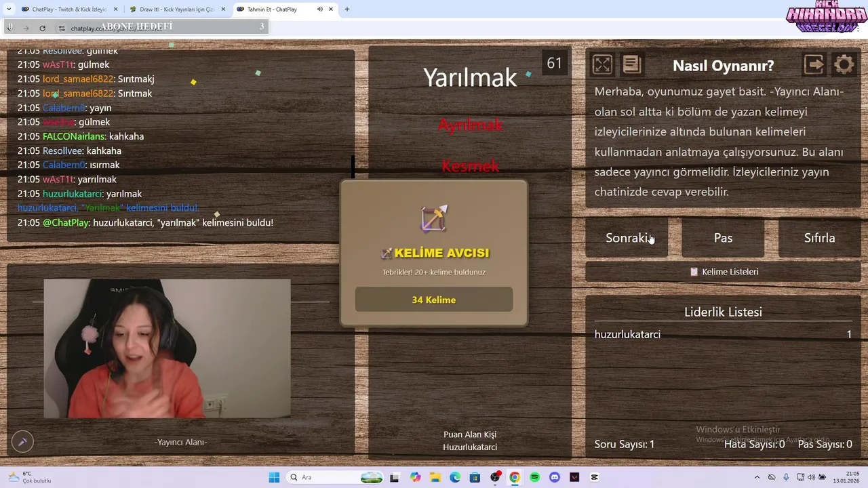The height and width of the screenshot is (488, 868).
Task: Open Spotify from taskbar
Action: pos(535,477)
